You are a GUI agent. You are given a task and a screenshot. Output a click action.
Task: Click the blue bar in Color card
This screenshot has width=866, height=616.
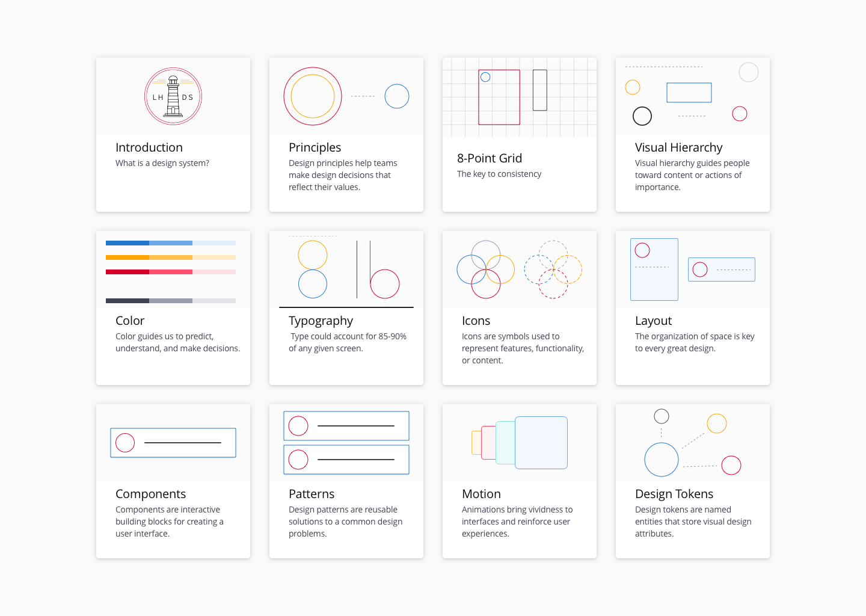coord(171,243)
